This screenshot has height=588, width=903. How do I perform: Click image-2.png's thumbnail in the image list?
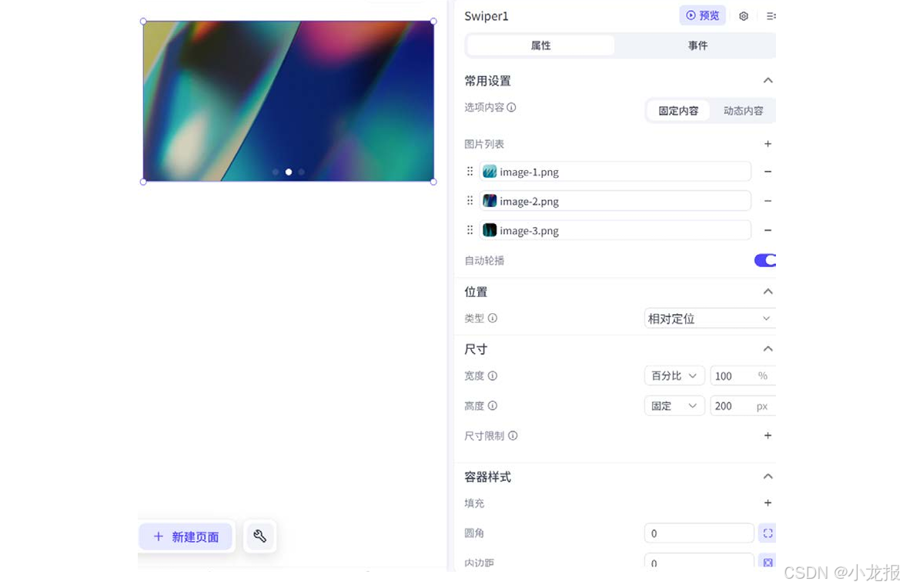point(490,201)
